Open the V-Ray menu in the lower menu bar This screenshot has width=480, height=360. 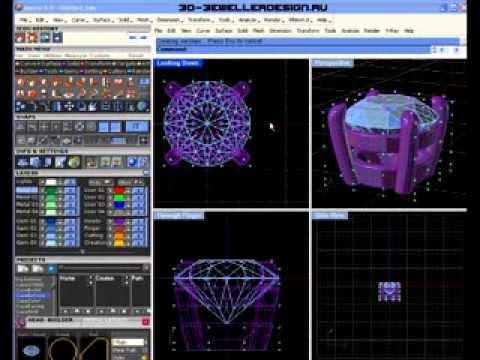click(x=392, y=31)
